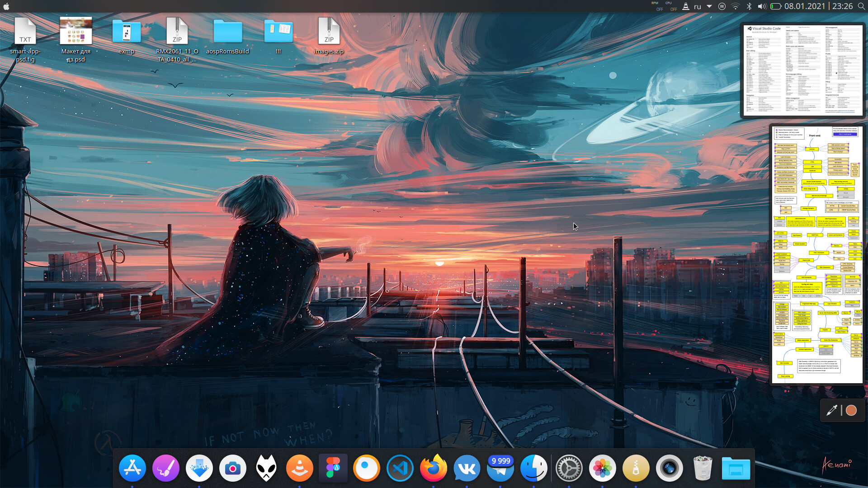Click the VLC cone tray icon
This screenshot has width=868, height=488.
686,6
